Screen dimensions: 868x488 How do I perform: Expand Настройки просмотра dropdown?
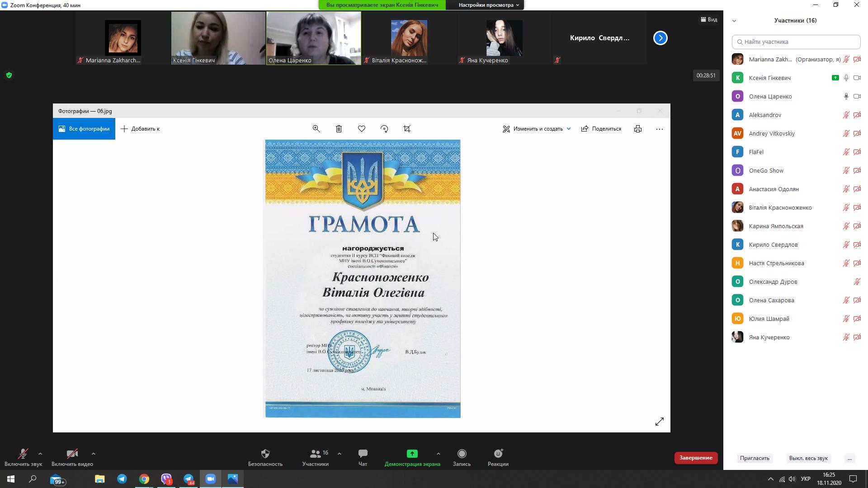pos(488,5)
